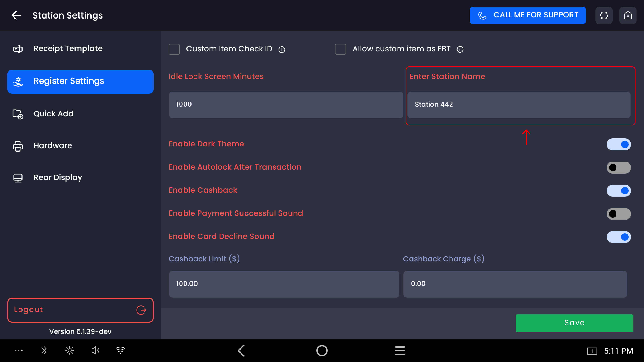Screen dimensions: 644x362
Task: Click the Quick Add folder icon
Action: click(x=18, y=114)
